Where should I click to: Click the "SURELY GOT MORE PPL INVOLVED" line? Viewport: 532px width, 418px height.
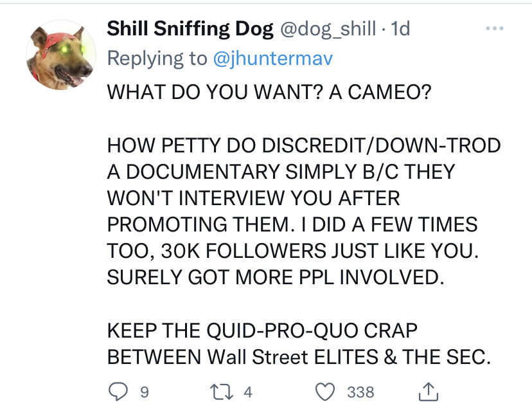click(275, 277)
